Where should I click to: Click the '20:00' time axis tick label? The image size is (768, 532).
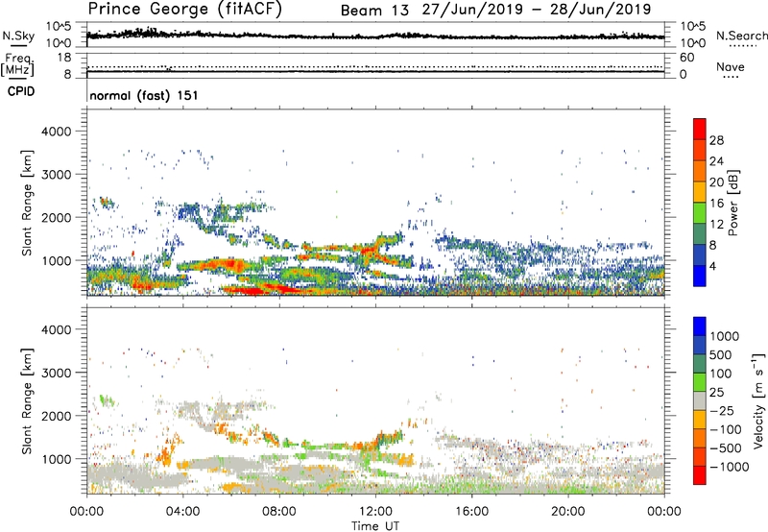[x=567, y=512]
